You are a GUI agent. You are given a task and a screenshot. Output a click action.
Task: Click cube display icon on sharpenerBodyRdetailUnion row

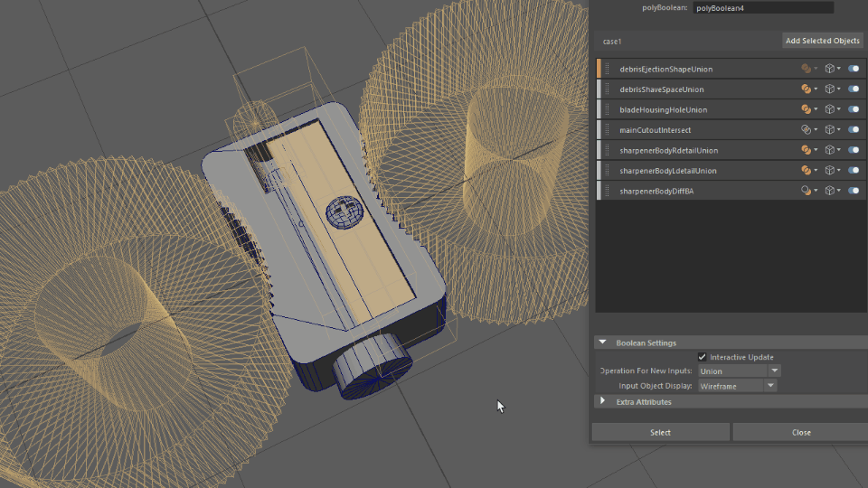(x=830, y=150)
